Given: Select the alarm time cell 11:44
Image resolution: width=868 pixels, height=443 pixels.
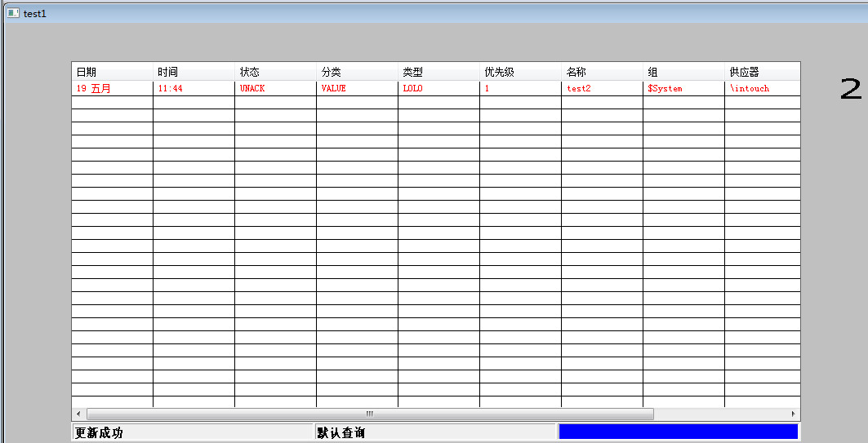Looking at the screenshot, I should pos(194,88).
